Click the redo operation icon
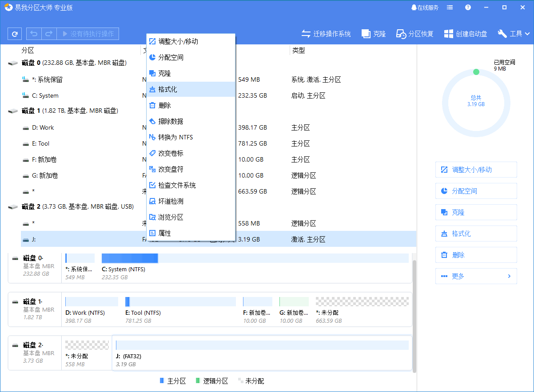The width and height of the screenshot is (534, 392). click(x=49, y=33)
